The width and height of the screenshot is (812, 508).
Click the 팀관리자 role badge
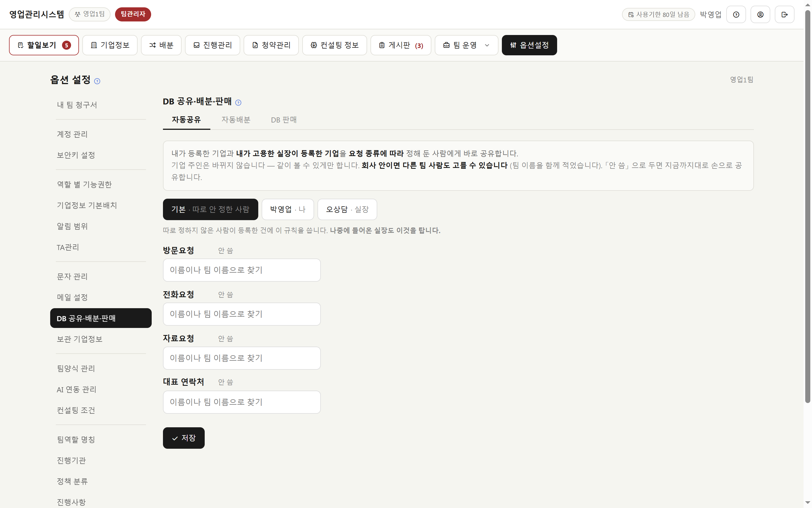133,14
